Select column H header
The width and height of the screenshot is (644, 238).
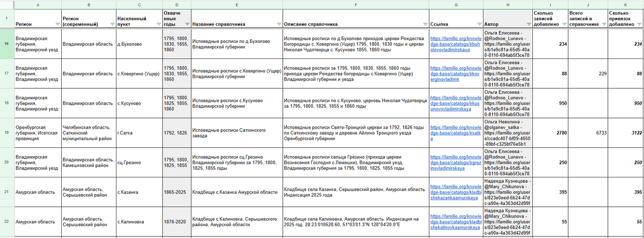pos(508,4)
